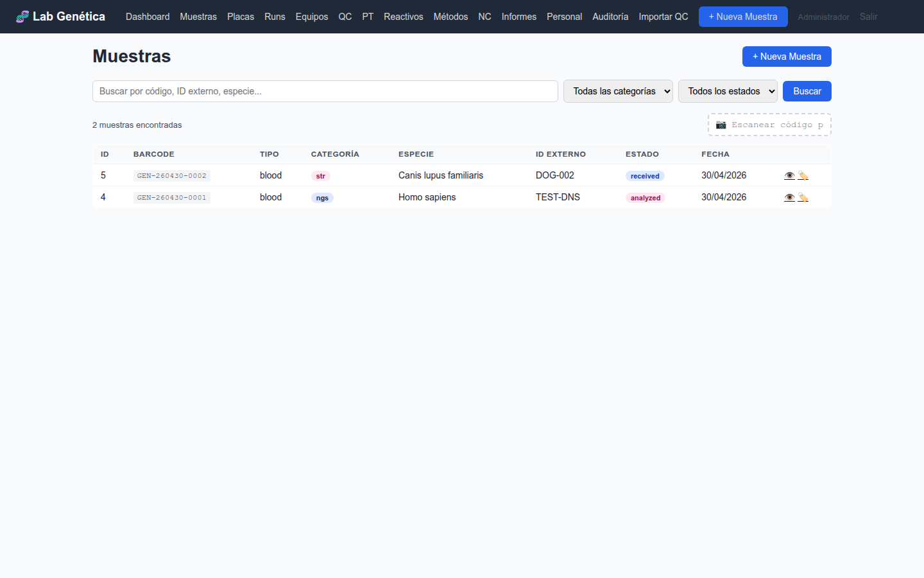Select the QC navigation item

[x=345, y=17]
